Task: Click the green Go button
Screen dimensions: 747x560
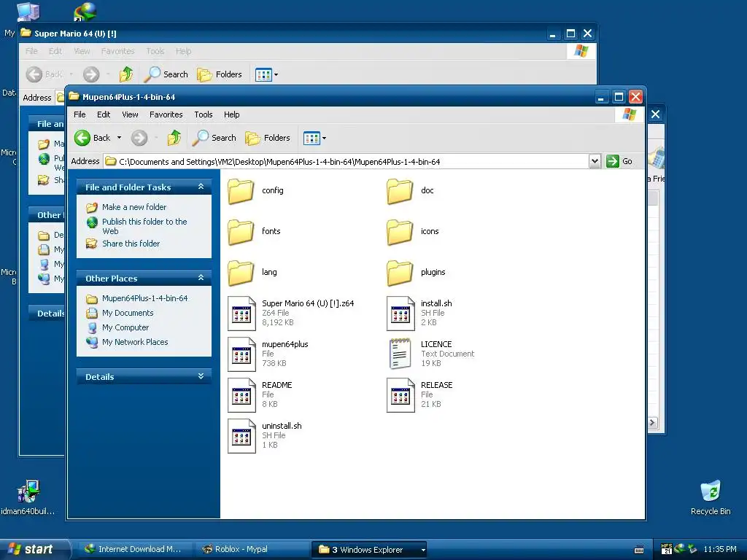Action: 619,161
